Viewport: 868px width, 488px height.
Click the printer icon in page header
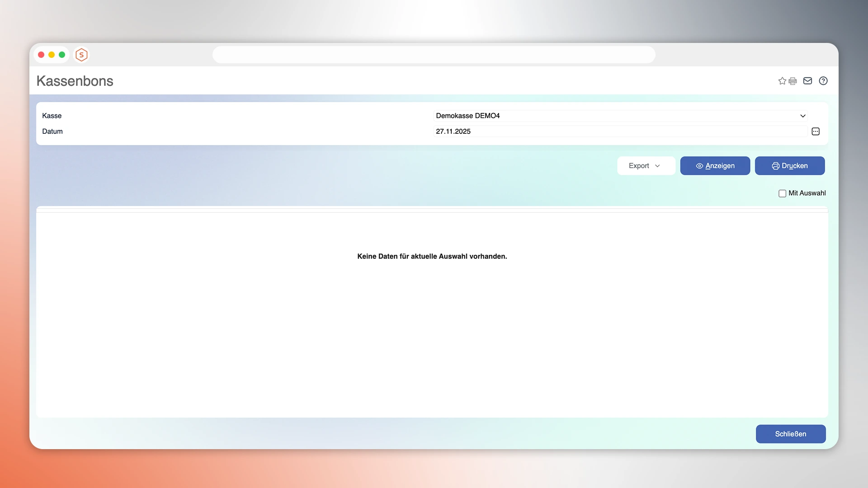tap(793, 81)
